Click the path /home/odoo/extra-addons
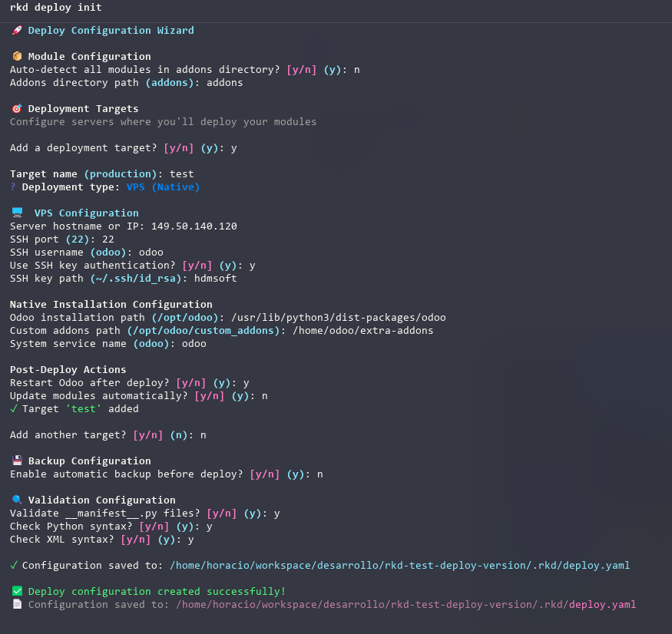Image resolution: width=672 pixels, height=634 pixels. (362, 331)
